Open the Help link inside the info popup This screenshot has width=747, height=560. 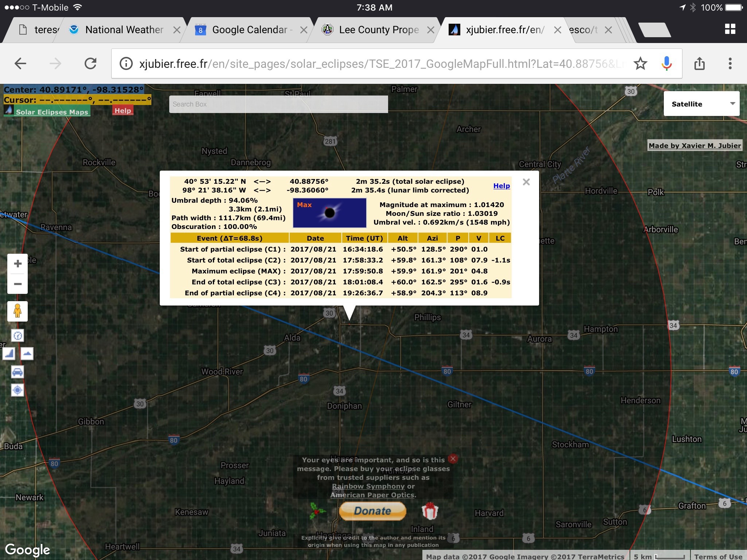(502, 186)
